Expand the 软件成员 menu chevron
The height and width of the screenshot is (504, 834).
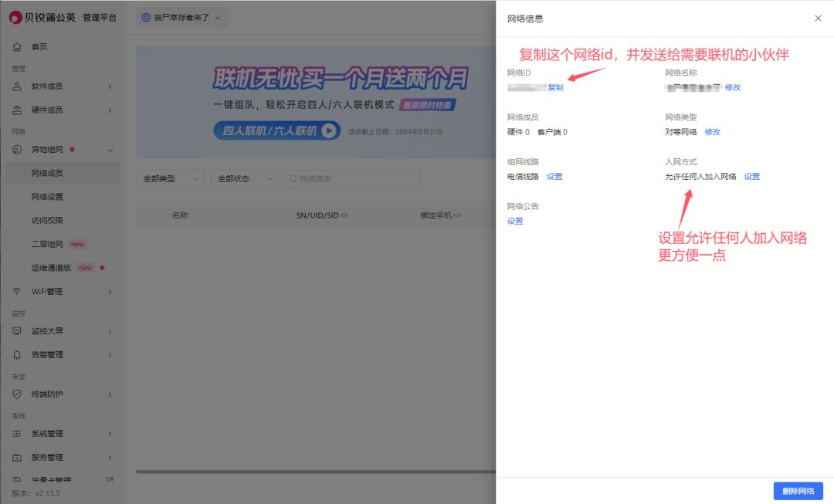pyautogui.click(x=110, y=86)
